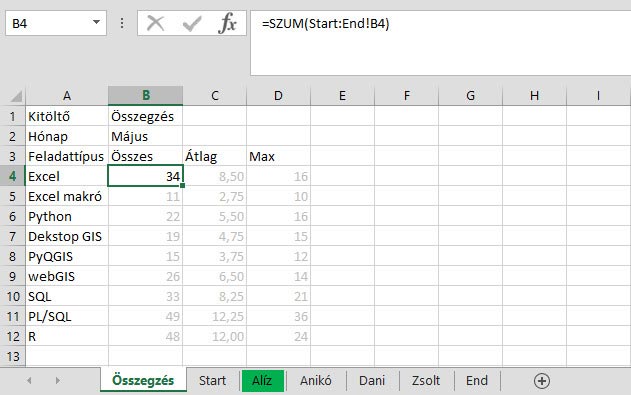Select cell B1 with Összegzés text
The image size is (631, 395).
point(146,116)
